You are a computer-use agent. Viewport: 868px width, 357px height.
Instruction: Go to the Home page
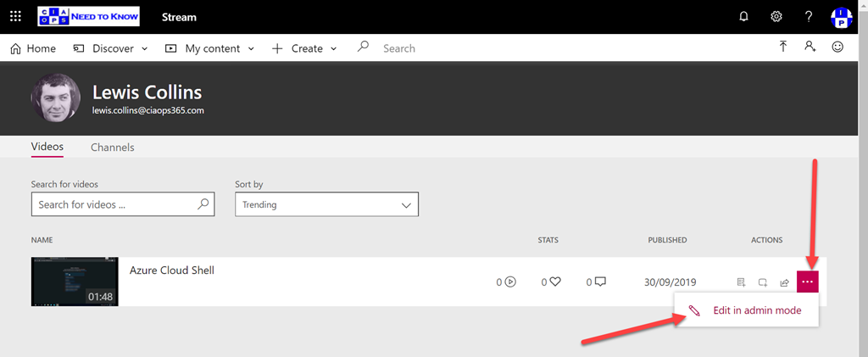click(x=33, y=48)
